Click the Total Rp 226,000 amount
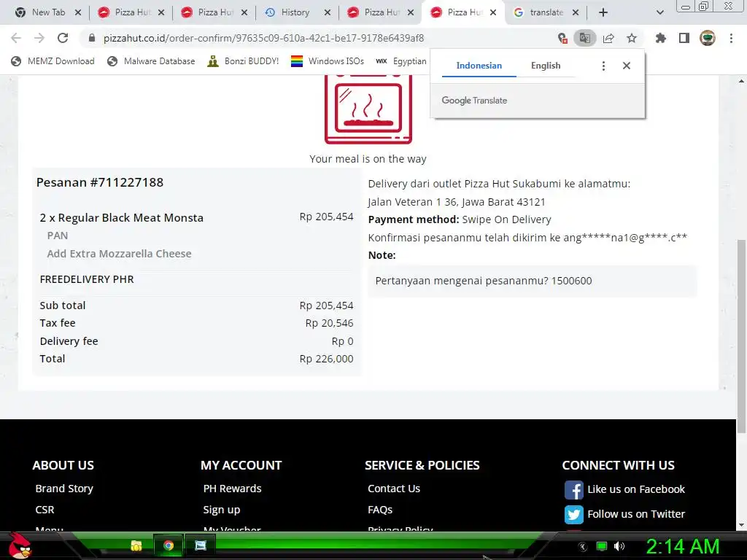 click(326, 359)
